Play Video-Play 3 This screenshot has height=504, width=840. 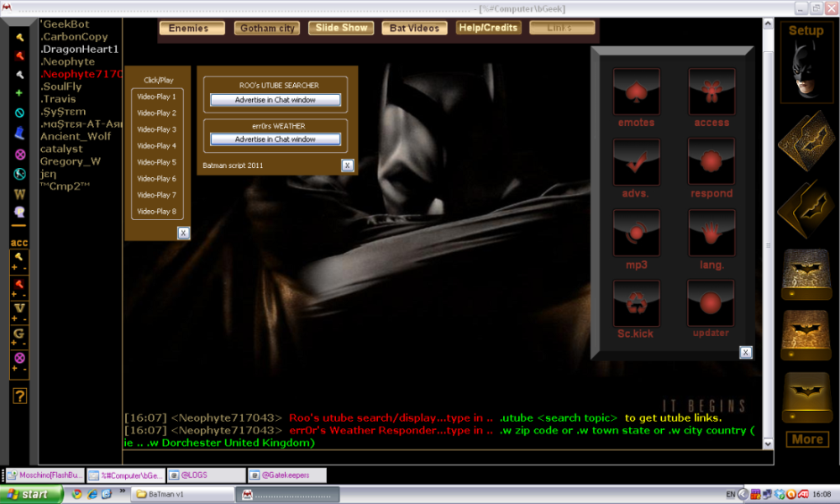point(156,129)
